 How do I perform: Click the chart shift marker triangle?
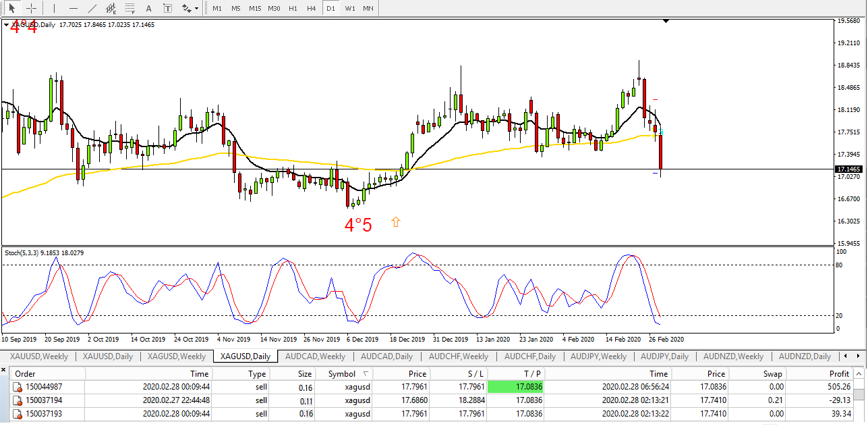tap(666, 22)
